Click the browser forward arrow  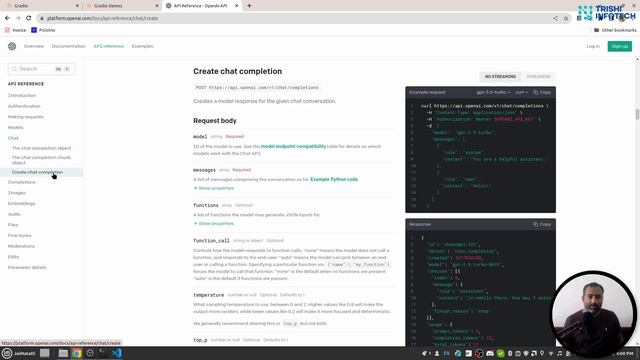pos(18,18)
